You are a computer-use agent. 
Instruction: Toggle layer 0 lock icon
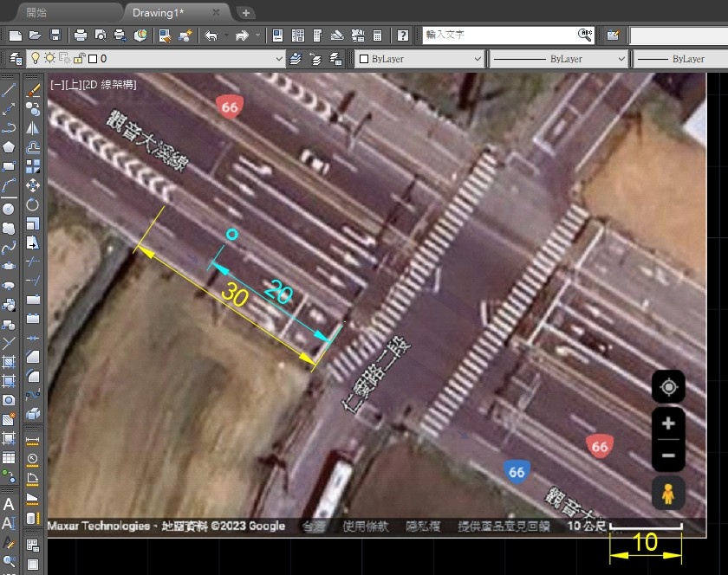78,59
